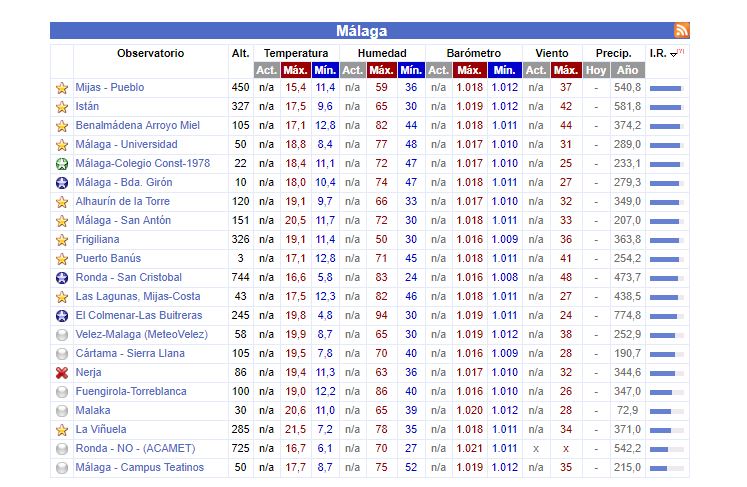Open the Mijas - Pueblo station link
747x487 pixels.
tap(110, 87)
